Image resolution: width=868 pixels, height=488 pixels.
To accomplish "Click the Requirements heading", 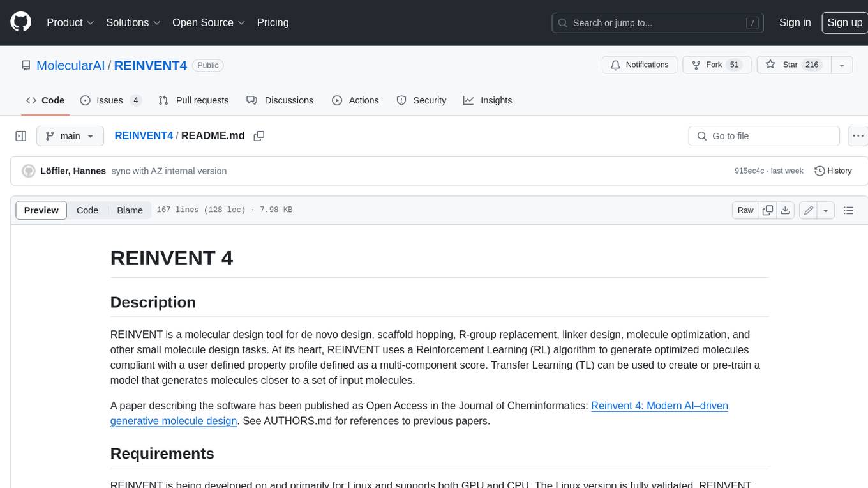I will click(x=162, y=454).
